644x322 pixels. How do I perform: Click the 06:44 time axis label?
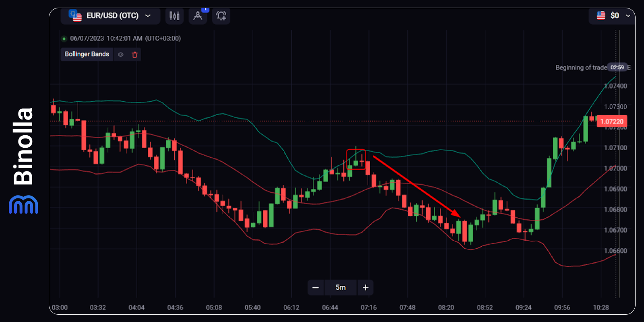(330, 308)
